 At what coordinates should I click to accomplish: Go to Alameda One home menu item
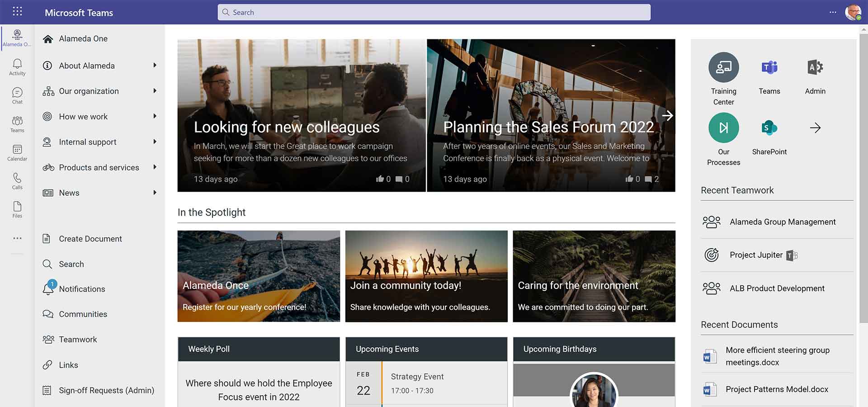[83, 39]
